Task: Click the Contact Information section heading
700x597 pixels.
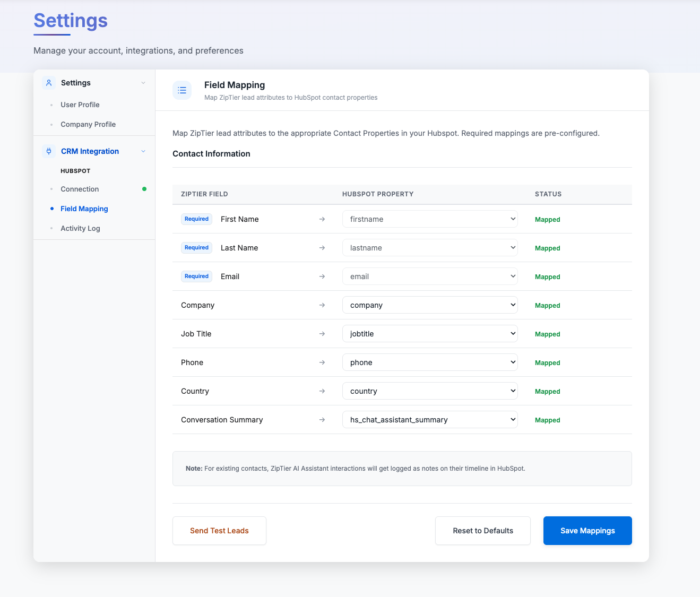Action: coord(211,154)
